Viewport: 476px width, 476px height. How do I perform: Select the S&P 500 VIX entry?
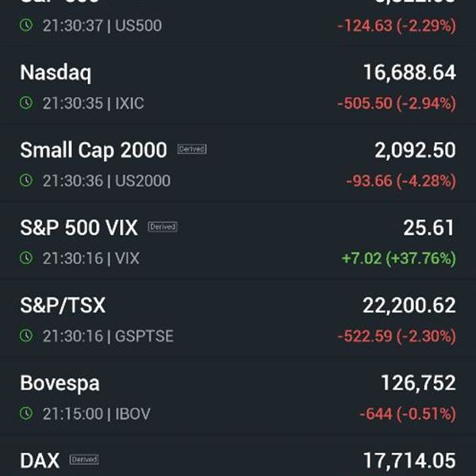coord(238,242)
